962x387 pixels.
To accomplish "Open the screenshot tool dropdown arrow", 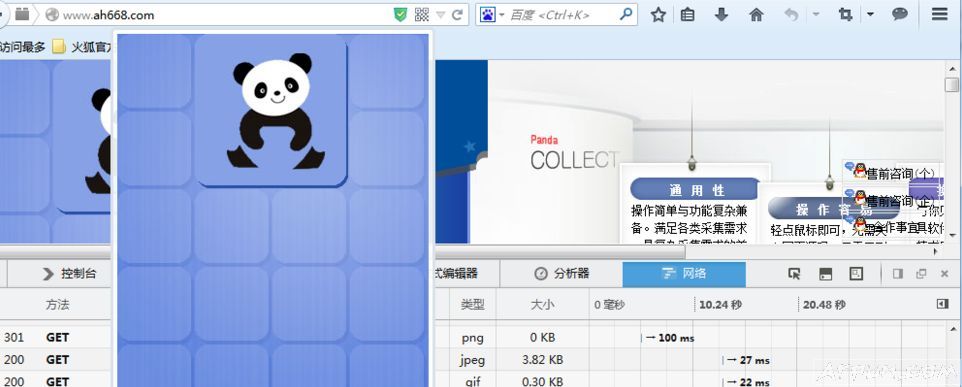I will pyautogui.click(x=870, y=15).
